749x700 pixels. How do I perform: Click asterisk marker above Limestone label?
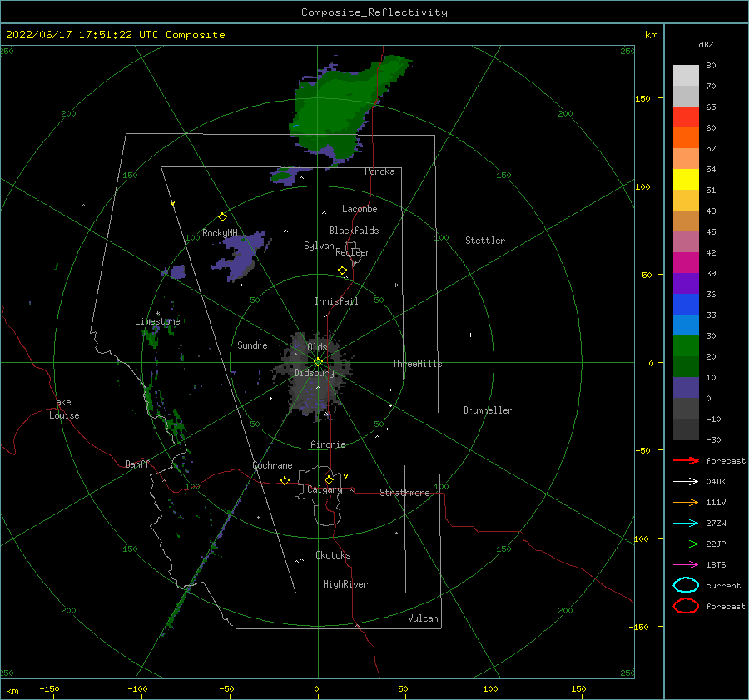(x=157, y=314)
